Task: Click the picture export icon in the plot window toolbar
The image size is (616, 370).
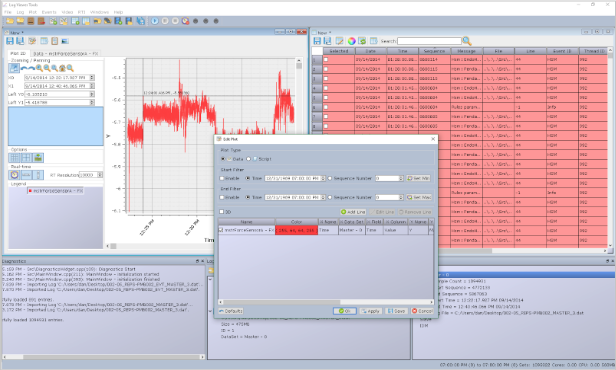Action: pos(65,41)
